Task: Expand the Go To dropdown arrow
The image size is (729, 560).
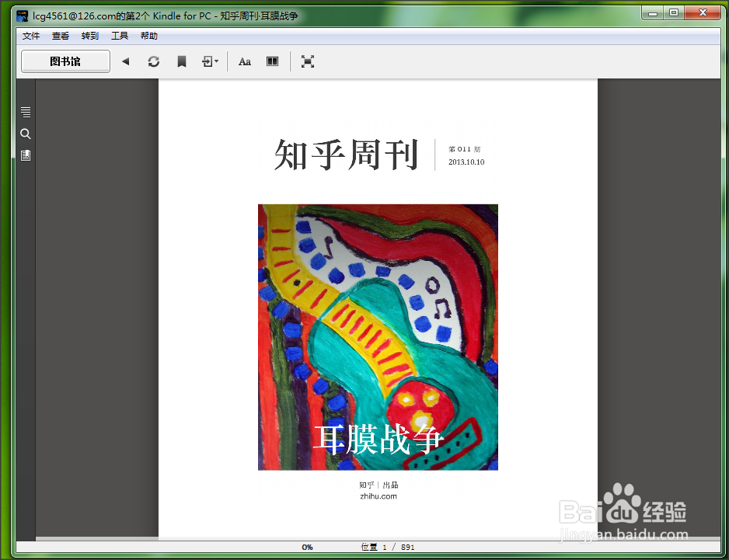Action: (x=216, y=61)
